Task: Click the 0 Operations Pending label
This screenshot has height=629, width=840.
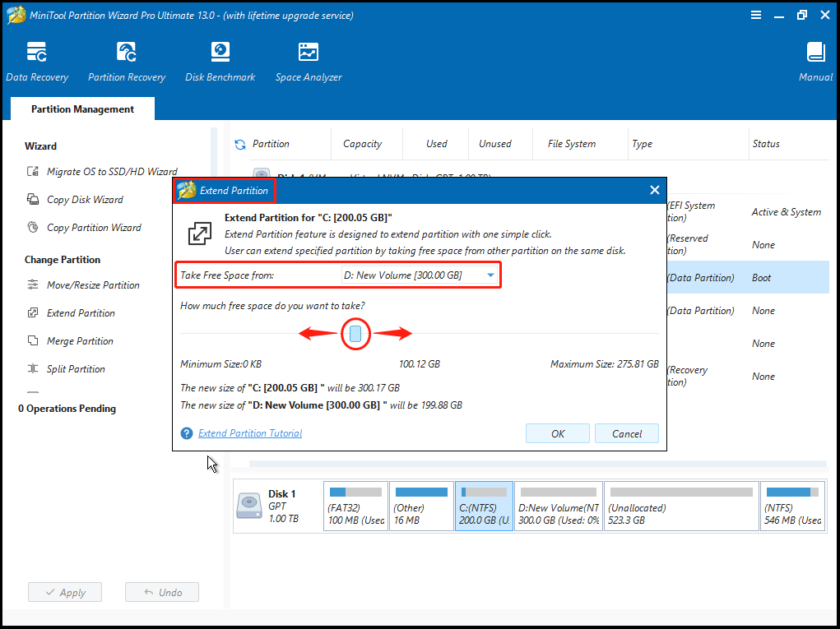Action: click(67, 409)
